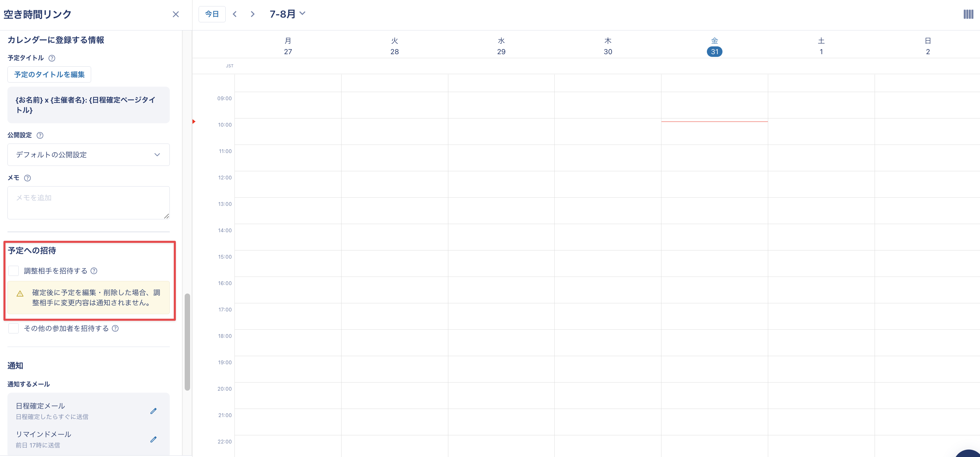This screenshot has height=457, width=980.
Task: Click the リマインドメール row label
Action: pos(43,434)
